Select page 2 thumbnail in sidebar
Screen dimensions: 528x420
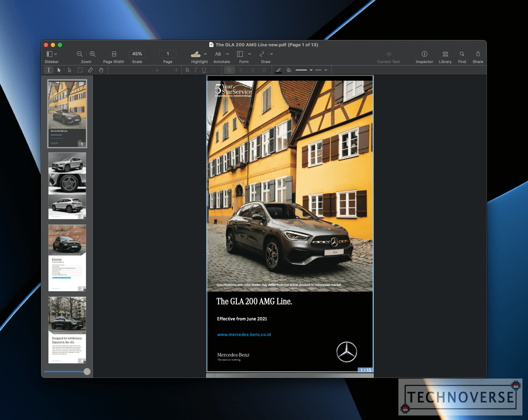(x=67, y=186)
